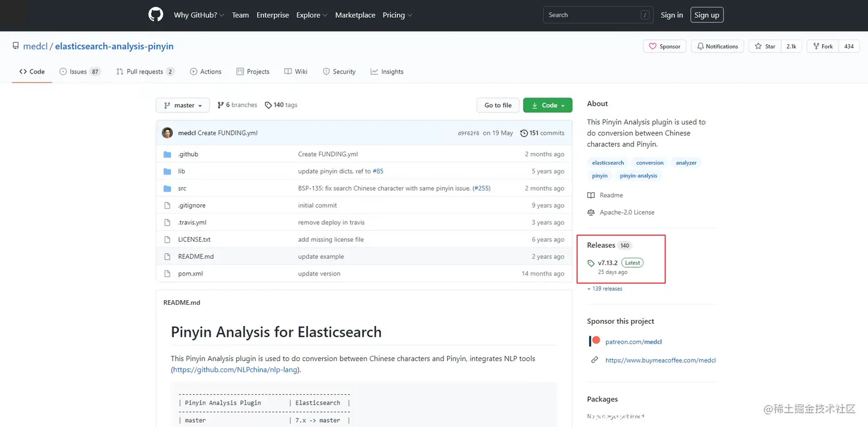The height and width of the screenshot is (427, 868).
Task: Open the README.md file
Action: tap(196, 257)
